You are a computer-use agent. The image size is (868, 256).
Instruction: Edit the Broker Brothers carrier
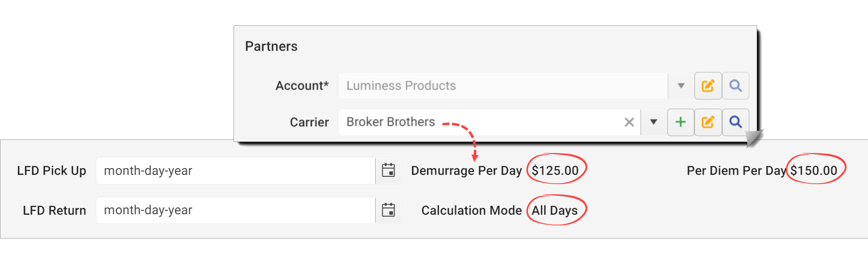pos(708,122)
